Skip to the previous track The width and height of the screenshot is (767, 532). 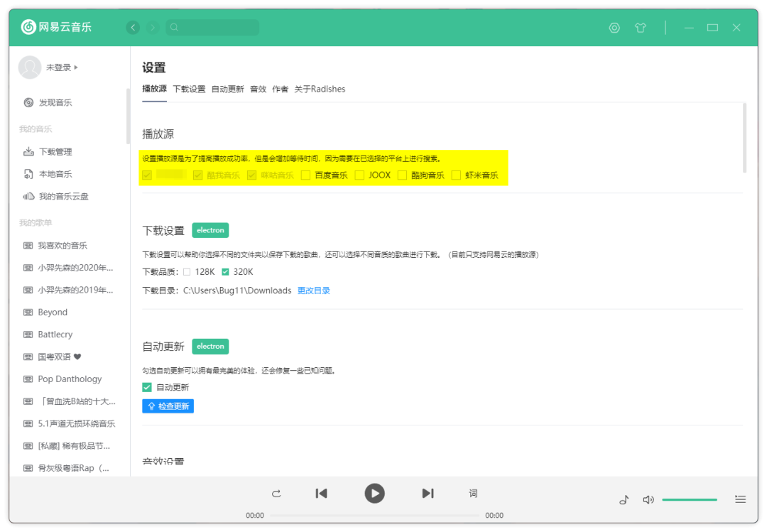point(321,493)
